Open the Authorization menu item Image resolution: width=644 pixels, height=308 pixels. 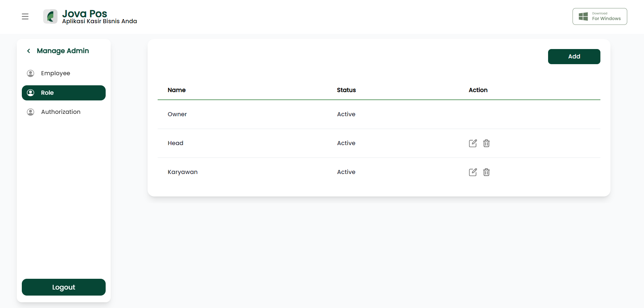click(x=64, y=112)
